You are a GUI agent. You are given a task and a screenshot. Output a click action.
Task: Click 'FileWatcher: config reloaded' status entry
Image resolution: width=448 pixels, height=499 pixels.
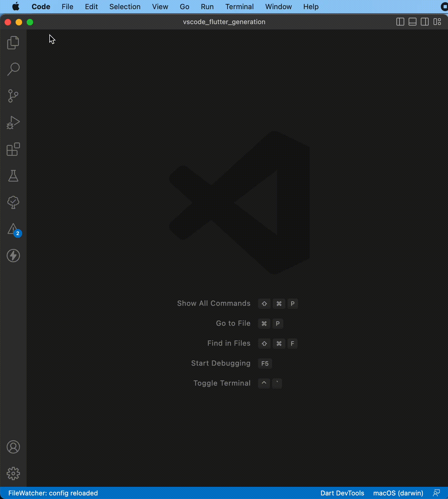pos(53,493)
